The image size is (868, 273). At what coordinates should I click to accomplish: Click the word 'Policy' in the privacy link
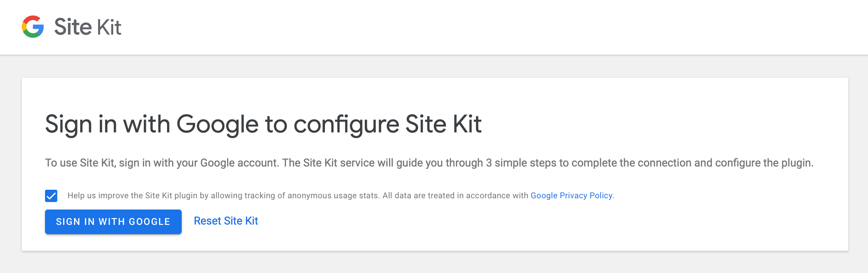[601, 196]
